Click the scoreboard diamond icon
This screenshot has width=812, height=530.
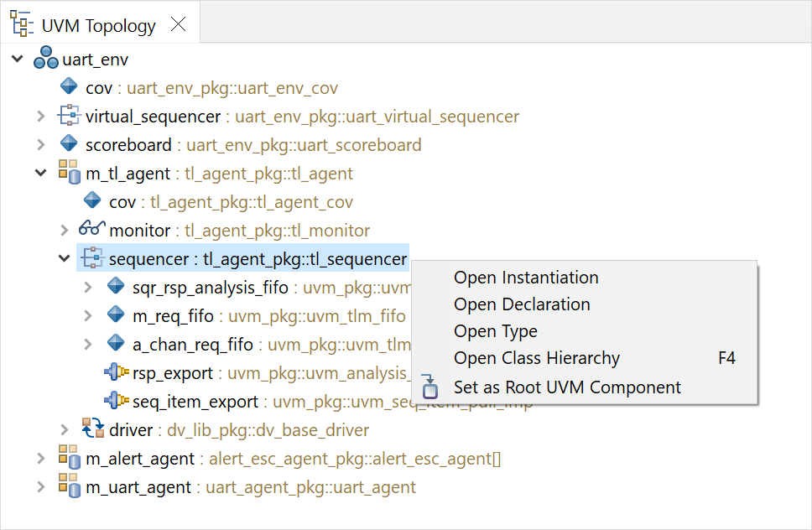click(69, 143)
